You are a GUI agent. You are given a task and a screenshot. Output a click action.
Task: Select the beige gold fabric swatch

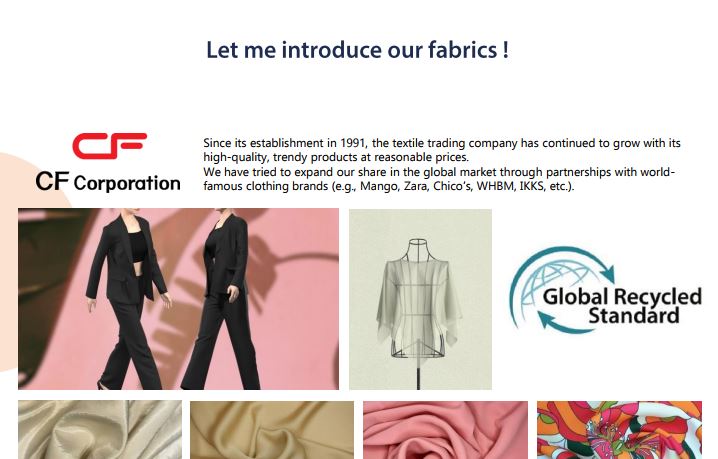(x=272, y=430)
